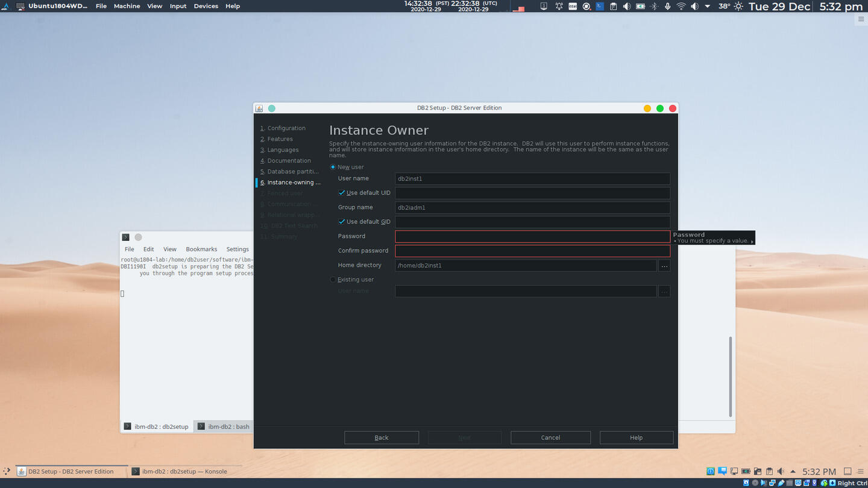Click the microphone icon in the top panel
868x488 pixels.
(667, 6)
